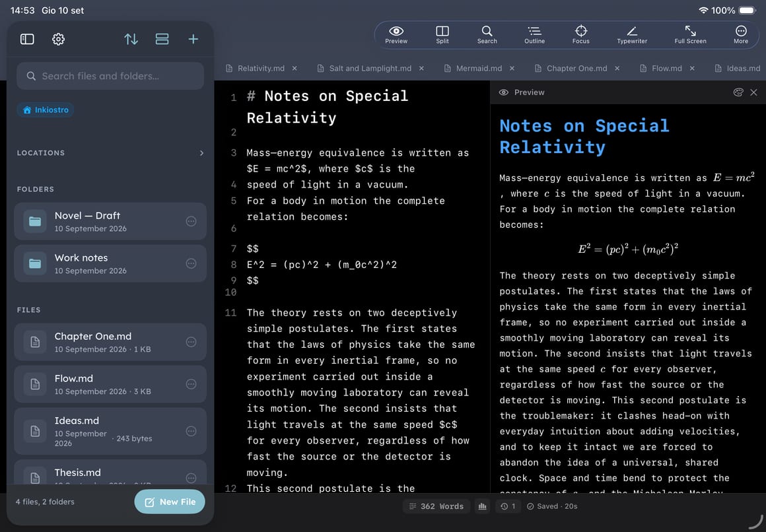Switch list layout view icon
Viewport: 766px width, 532px height.
(x=162, y=39)
